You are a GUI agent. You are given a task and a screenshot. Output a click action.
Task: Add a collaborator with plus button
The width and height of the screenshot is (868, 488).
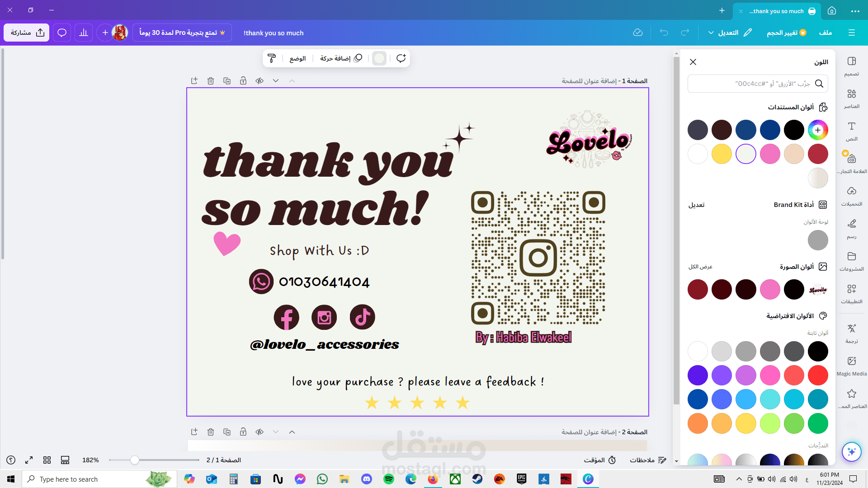point(105,33)
